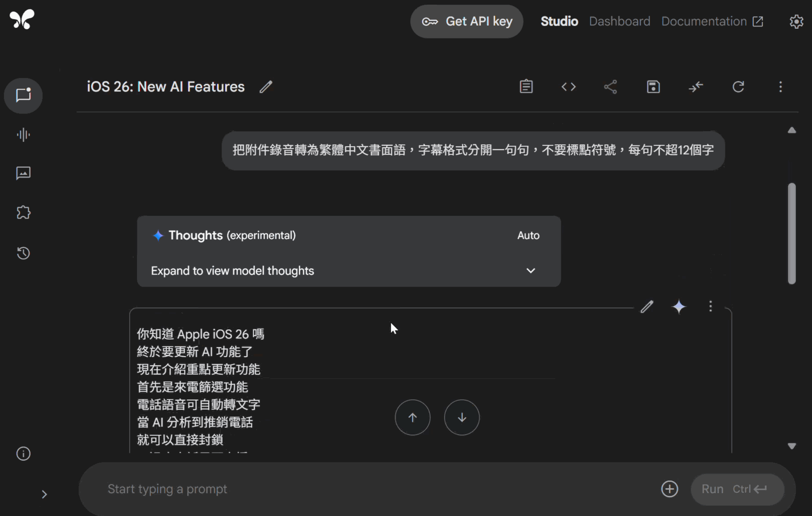This screenshot has width=812, height=516.
Task: Click the line 當 AI 分析到推銷電話
Action: click(x=195, y=422)
